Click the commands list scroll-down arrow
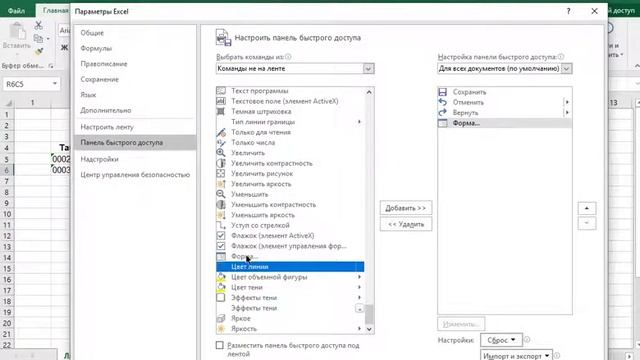 click(369, 329)
